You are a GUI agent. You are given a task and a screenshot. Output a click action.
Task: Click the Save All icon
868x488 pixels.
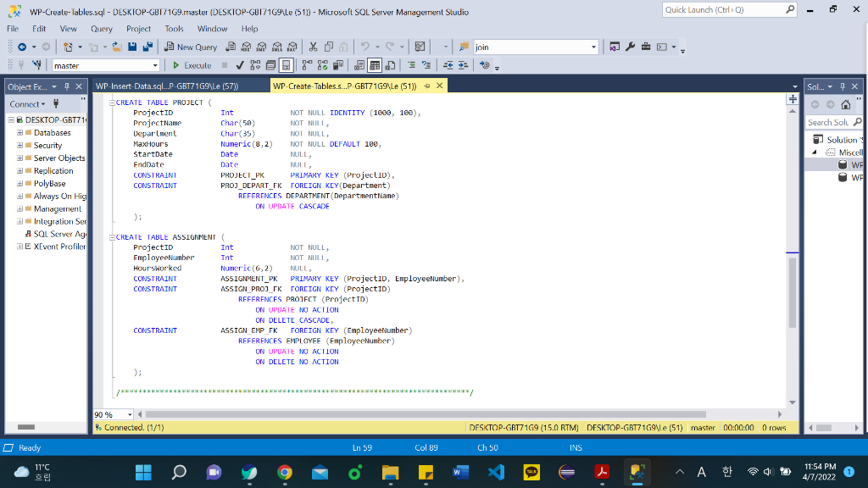point(149,47)
